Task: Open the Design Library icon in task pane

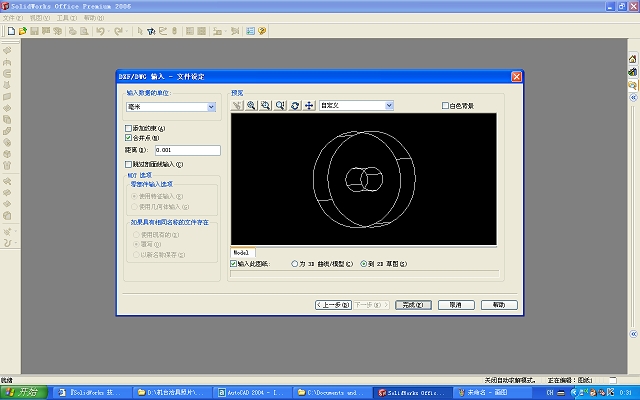Action: pos(633,72)
